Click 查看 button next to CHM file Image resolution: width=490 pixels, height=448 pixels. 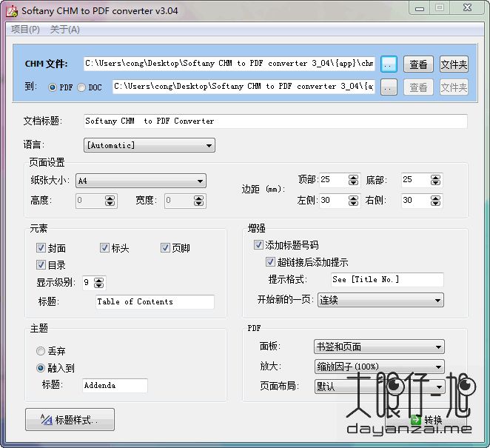click(x=418, y=64)
